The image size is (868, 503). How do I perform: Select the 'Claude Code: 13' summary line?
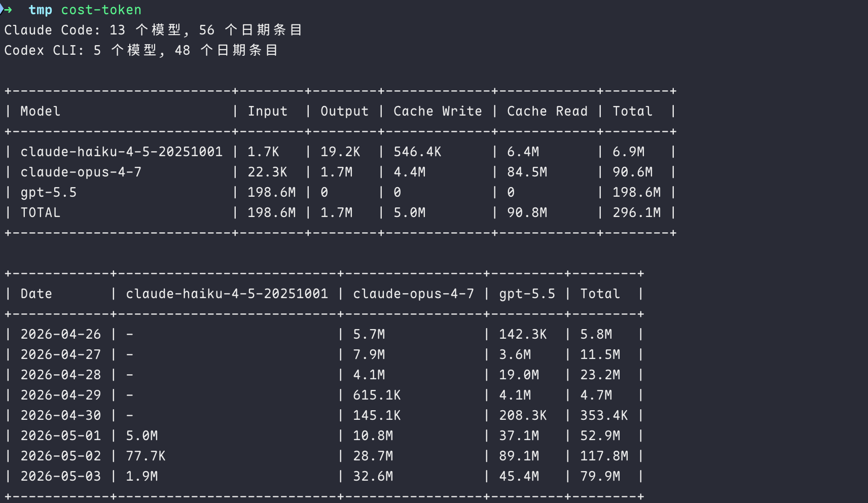click(153, 30)
